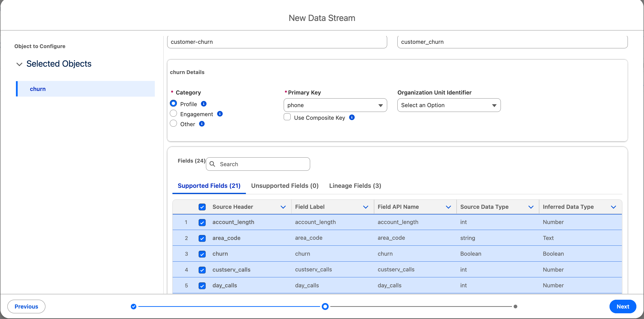Switch to the Supported Fields (21) tab
644x319 pixels.
(x=209, y=186)
